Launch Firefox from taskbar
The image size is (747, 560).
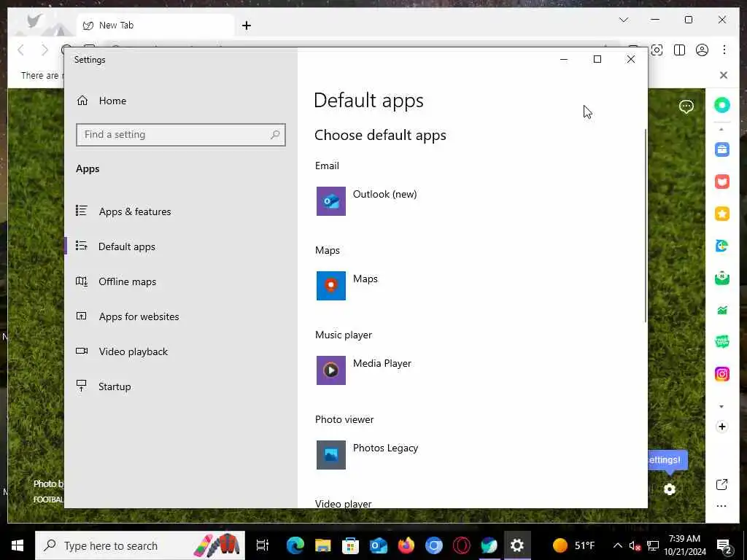[406, 545]
